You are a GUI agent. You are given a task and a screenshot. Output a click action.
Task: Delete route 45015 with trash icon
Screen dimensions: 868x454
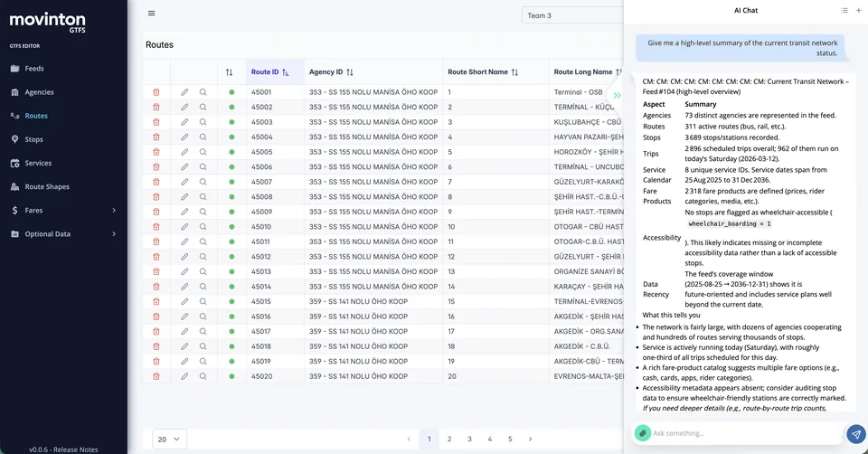pyautogui.click(x=156, y=302)
